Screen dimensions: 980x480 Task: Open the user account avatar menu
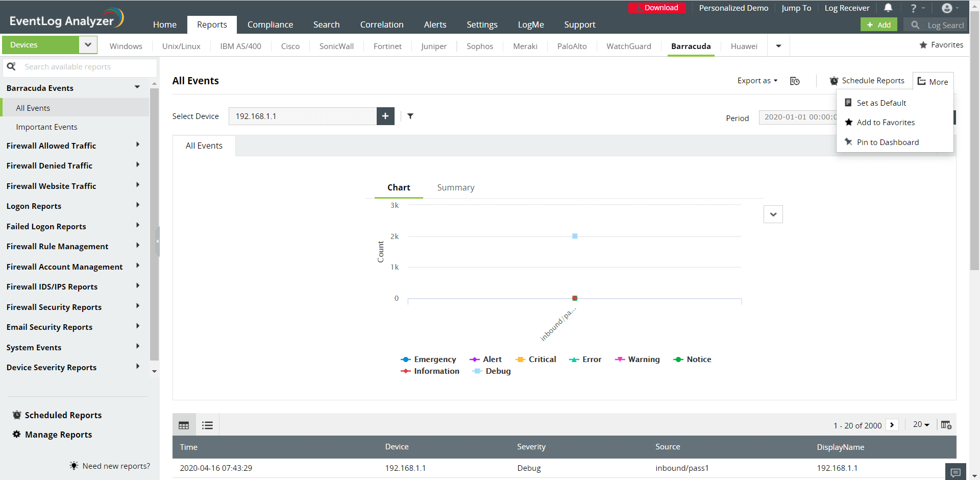[x=950, y=8]
